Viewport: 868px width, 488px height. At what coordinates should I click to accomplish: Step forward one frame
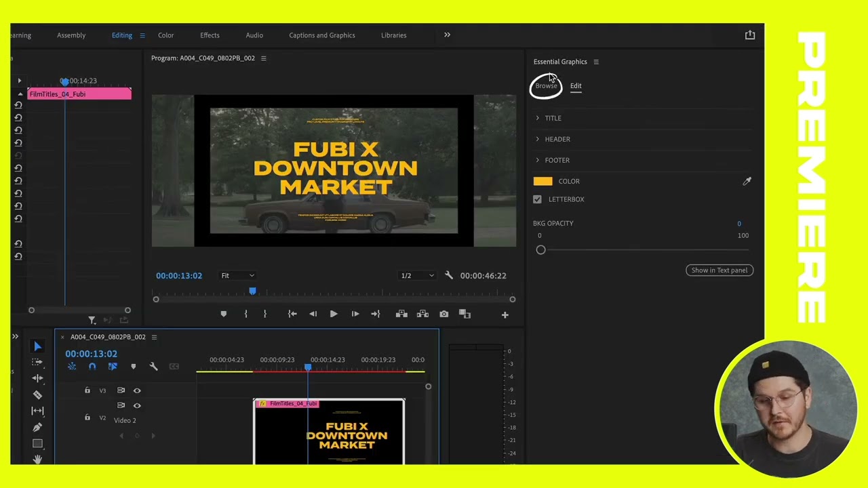355,314
